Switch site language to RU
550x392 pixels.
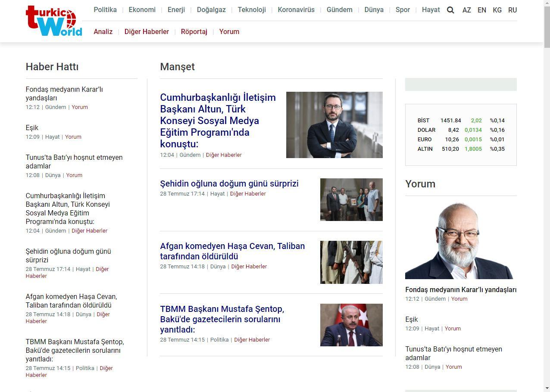[512, 10]
